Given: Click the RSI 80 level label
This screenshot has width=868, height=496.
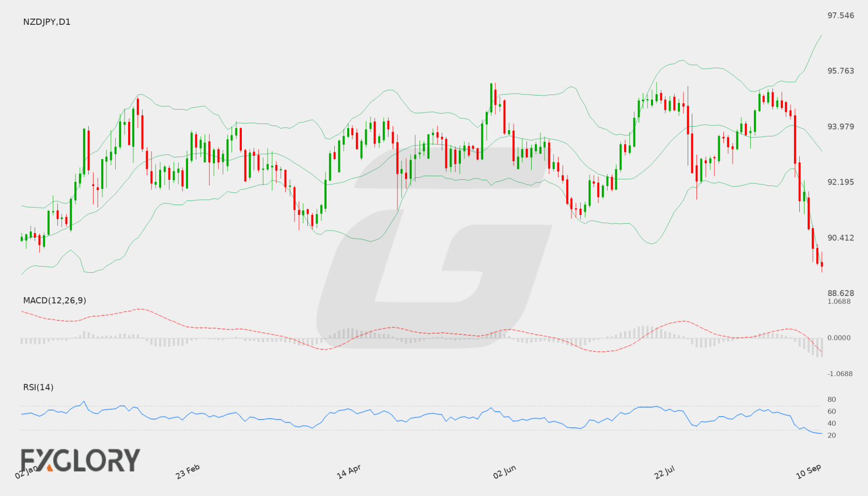Looking at the screenshot, I should click(x=831, y=399).
